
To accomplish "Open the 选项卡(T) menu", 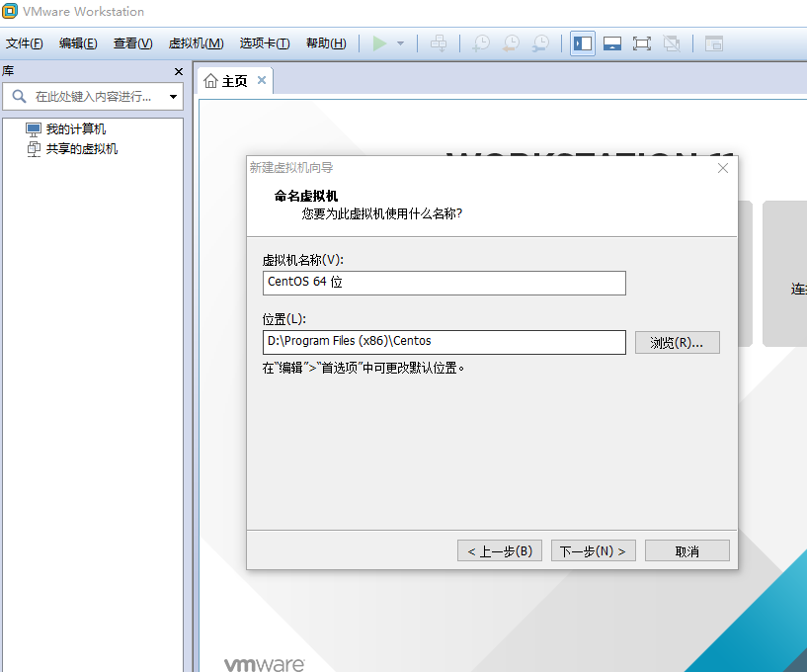I will [x=265, y=43].
